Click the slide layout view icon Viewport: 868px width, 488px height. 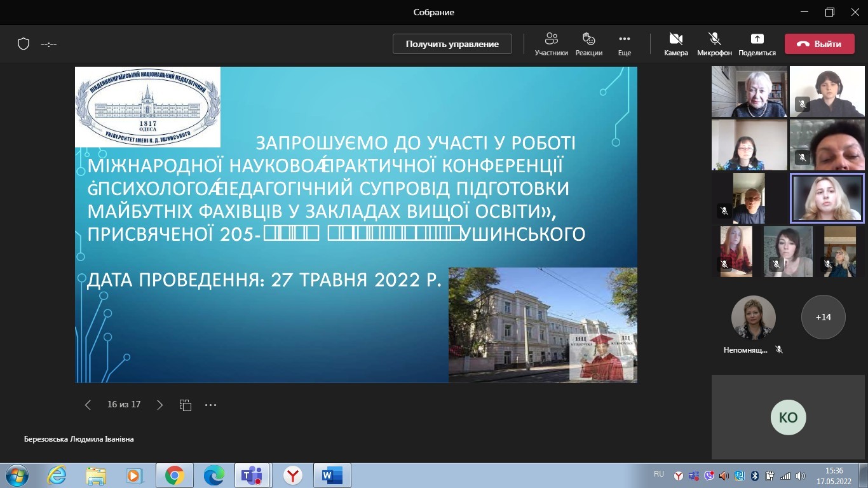point(186,405)
